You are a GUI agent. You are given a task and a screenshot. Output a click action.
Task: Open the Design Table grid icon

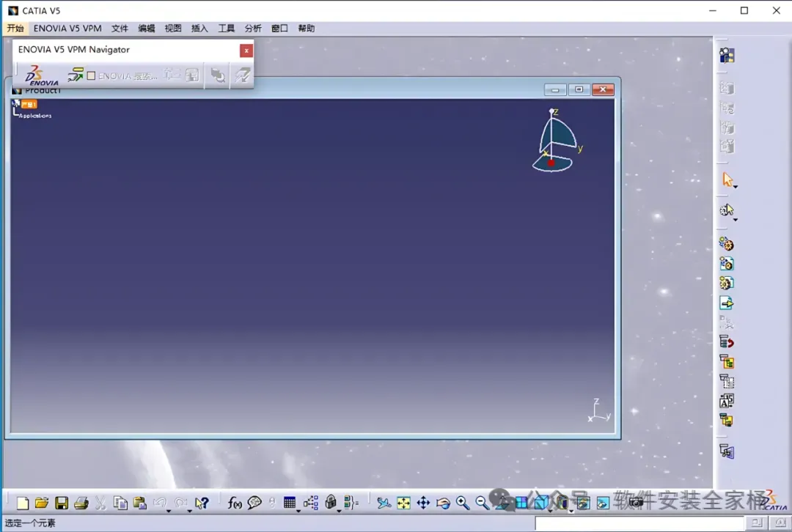[290, 502]
